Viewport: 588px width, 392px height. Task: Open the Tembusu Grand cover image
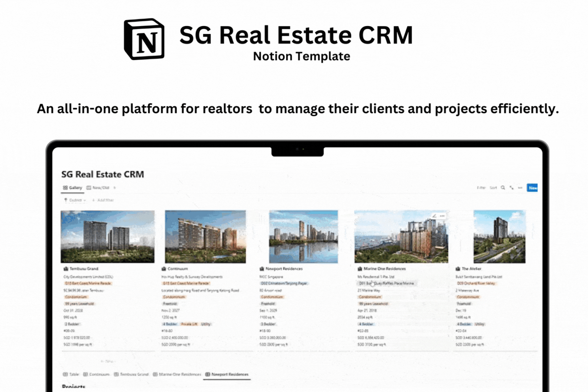108,237
